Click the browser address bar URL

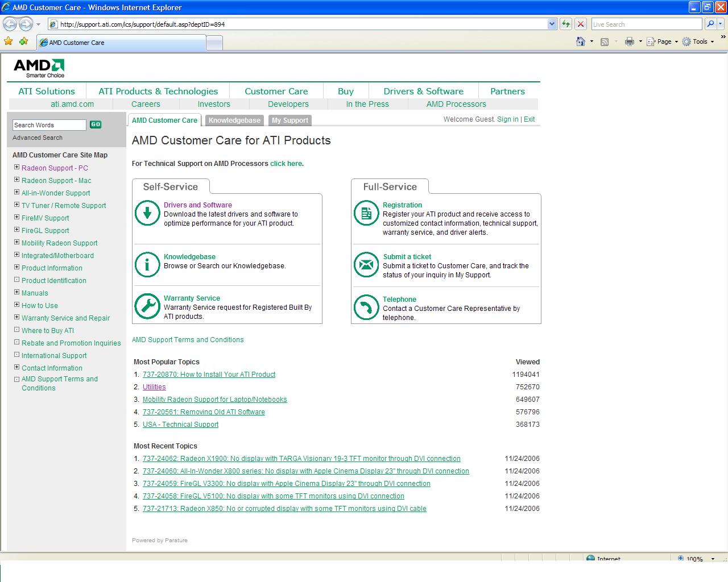coord(297,24)
